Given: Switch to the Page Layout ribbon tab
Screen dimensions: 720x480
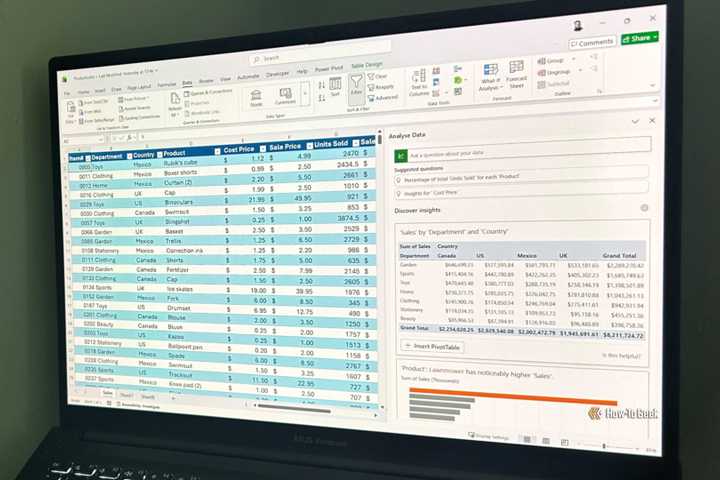Looking at the screenshot, I should [x=139, y=87].
